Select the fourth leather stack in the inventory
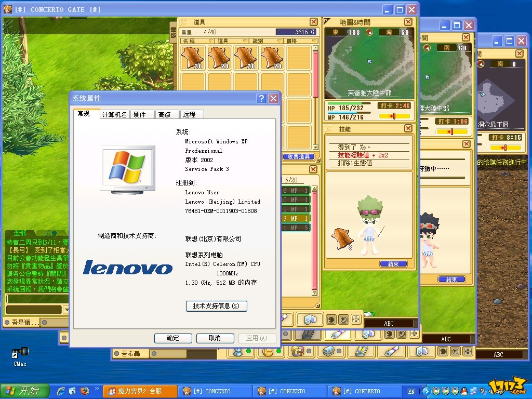 coord(272,58)
